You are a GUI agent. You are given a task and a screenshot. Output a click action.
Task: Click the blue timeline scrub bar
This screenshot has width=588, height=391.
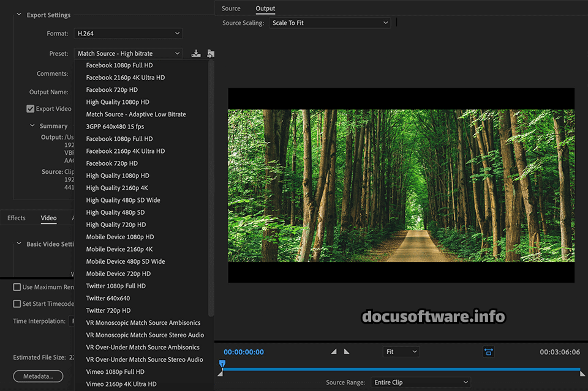click(x=398, y=369)
